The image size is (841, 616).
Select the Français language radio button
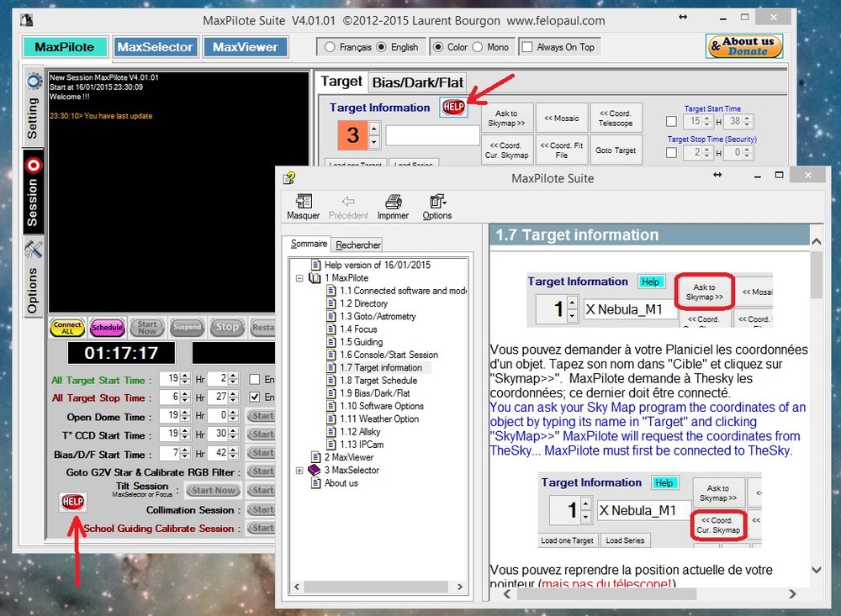[x=330, y=47]
